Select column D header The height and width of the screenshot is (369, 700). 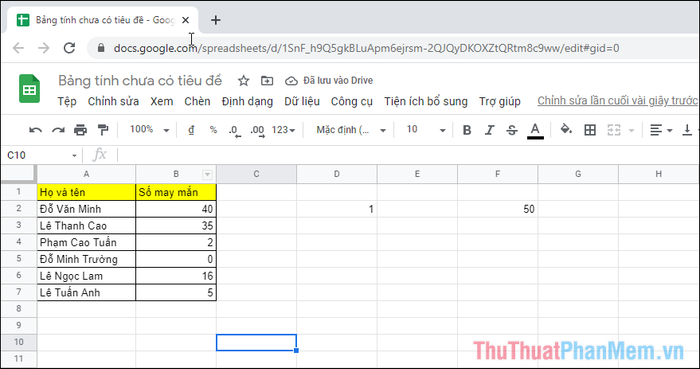coord(337,174)
